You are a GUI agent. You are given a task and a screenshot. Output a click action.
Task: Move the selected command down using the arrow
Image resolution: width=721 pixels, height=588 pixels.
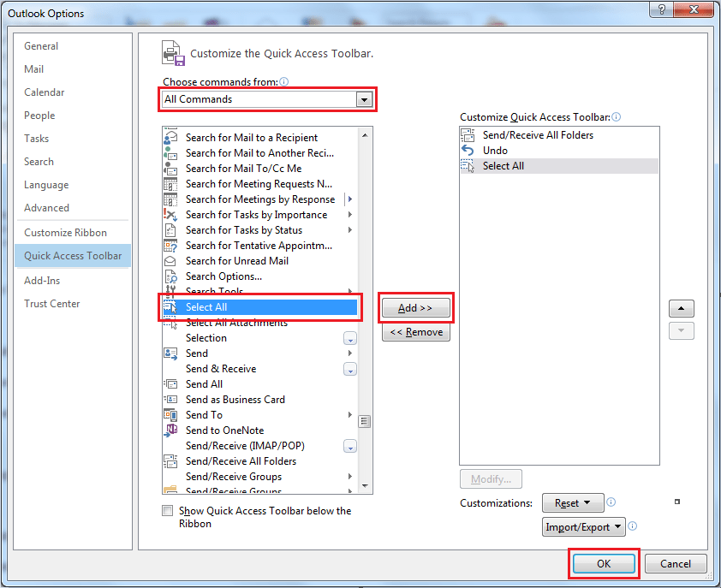681,330
